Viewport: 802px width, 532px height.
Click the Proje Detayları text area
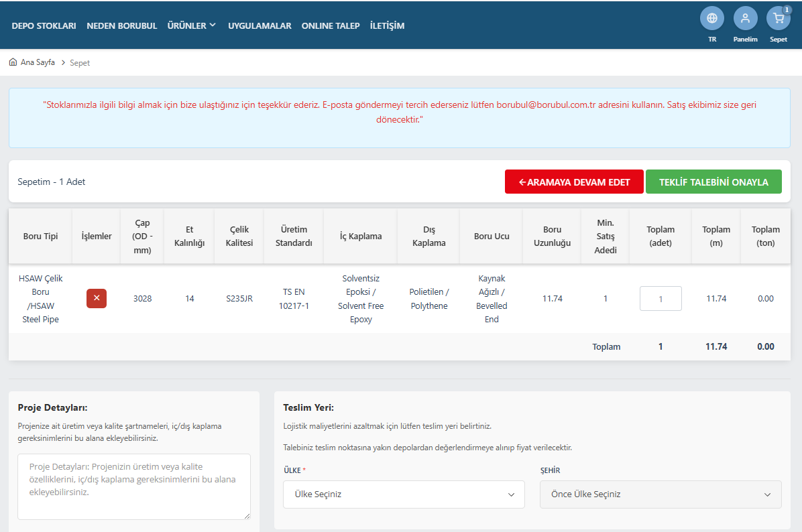point(134,486)
